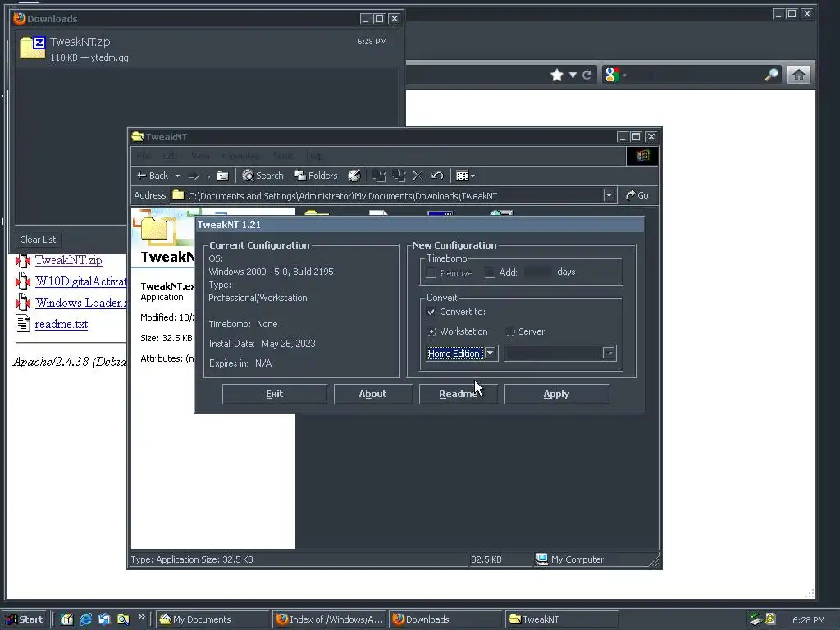This screenshot has width=840, height=630.
Task: Bookmark page with the star icon
Action: coord(557,75)
